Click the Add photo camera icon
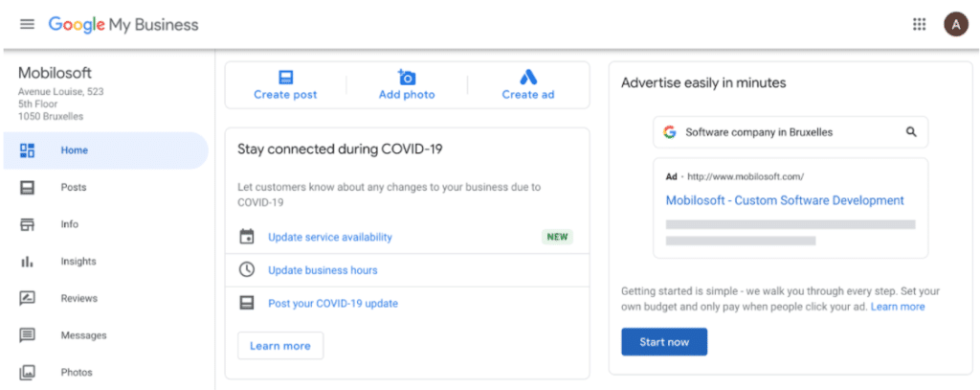This screenshot has height=390, width=980. click(407, 78)
